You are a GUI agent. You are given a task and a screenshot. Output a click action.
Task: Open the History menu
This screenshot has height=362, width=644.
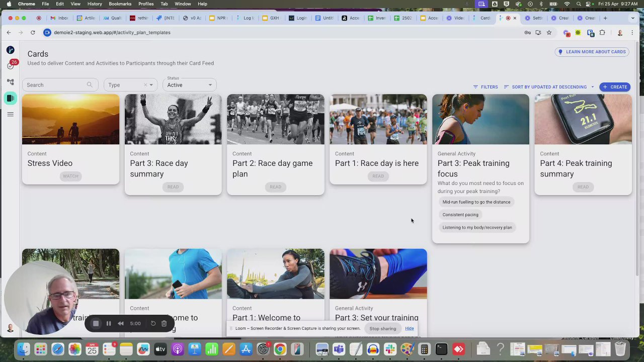click(x=95, y=4)
